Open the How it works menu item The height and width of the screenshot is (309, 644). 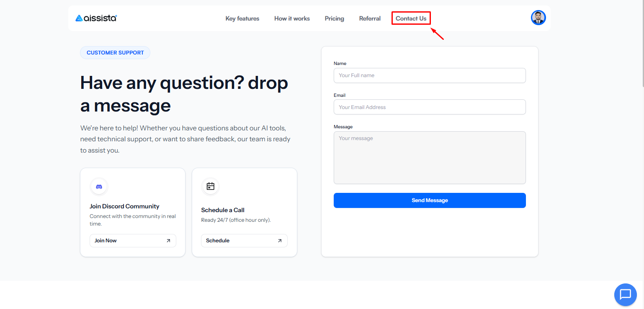292,18
